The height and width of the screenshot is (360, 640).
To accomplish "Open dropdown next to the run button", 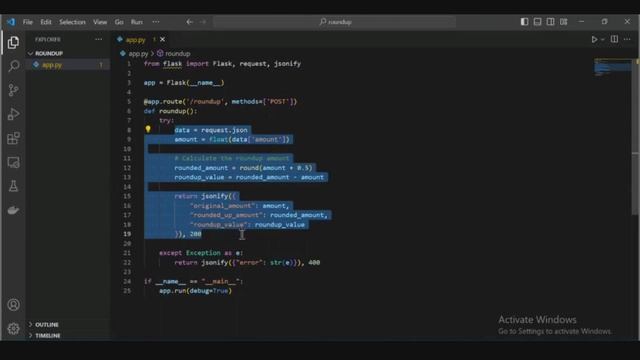I will coord(602,40).
